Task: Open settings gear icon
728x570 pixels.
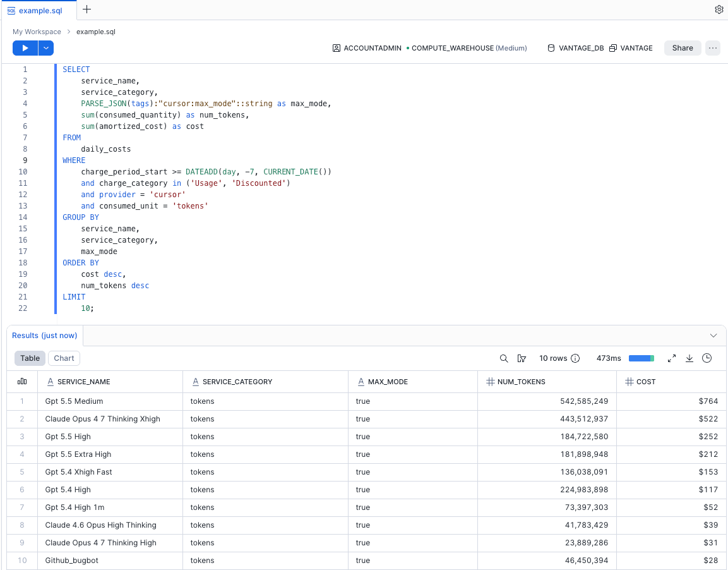Action: pyautogui.click(x=719, y=9)
